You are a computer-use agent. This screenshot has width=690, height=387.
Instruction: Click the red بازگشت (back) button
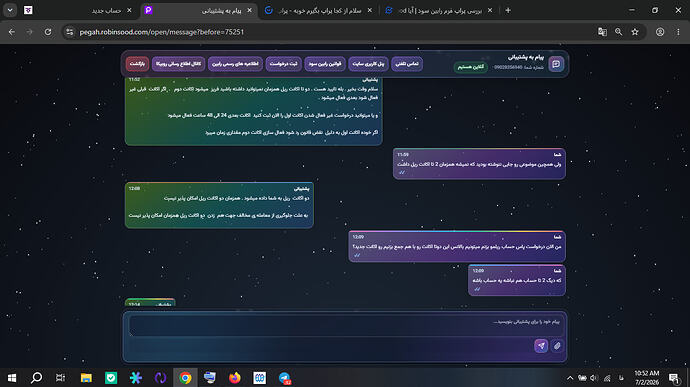coord(137,64)
